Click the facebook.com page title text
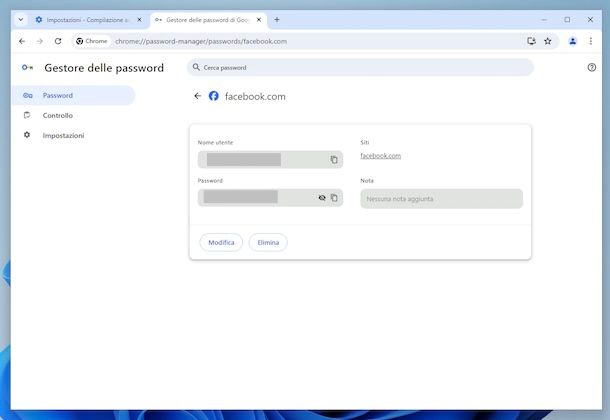This screenshot has width=610, height=420. pyautogui.click(x=255, y=96)
